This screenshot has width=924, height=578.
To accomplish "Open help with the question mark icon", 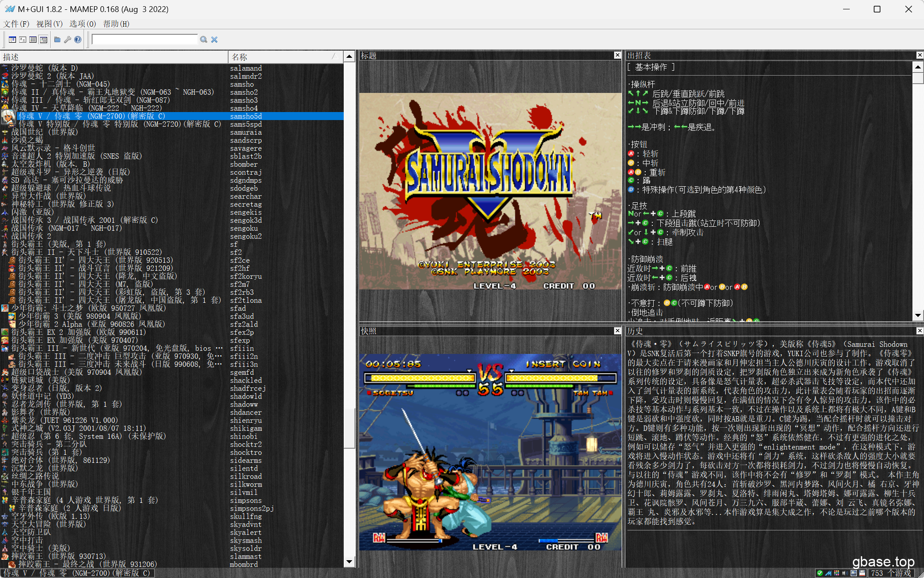I will [78, 40].
